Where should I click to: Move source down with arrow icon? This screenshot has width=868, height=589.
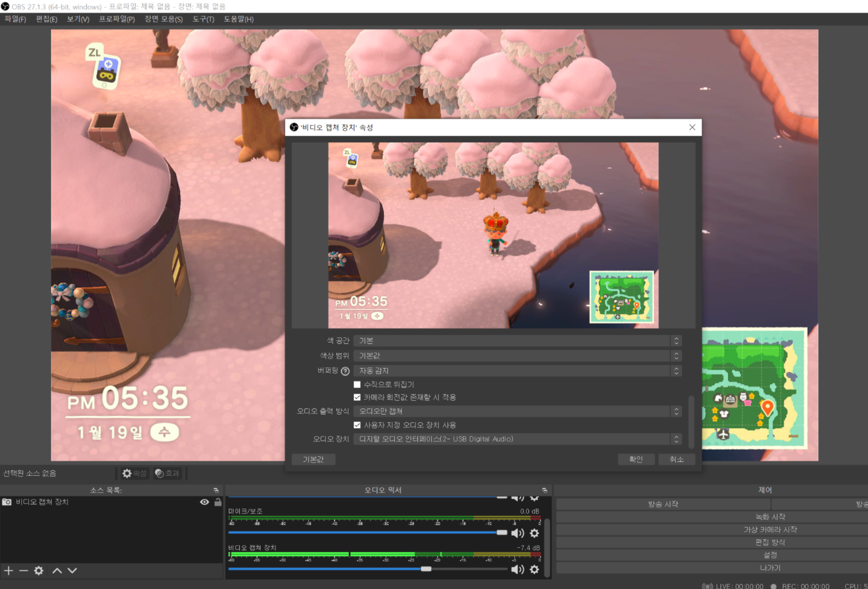click(72, 571)
